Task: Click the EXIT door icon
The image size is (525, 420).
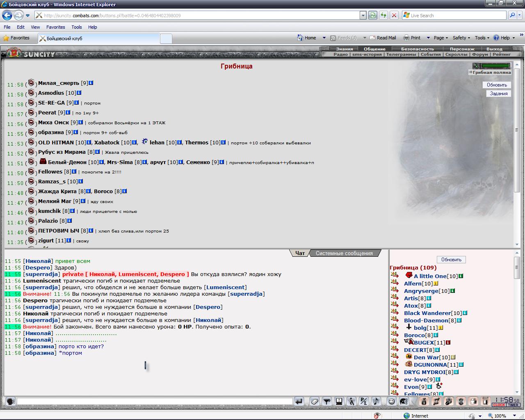Action: tap(486, 401)
